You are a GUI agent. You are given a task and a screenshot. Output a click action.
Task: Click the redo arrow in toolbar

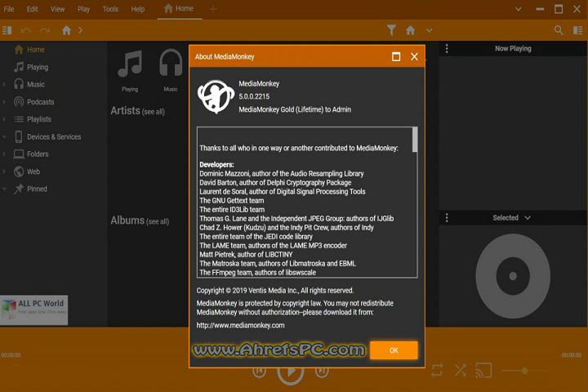(x=45, y=30)
